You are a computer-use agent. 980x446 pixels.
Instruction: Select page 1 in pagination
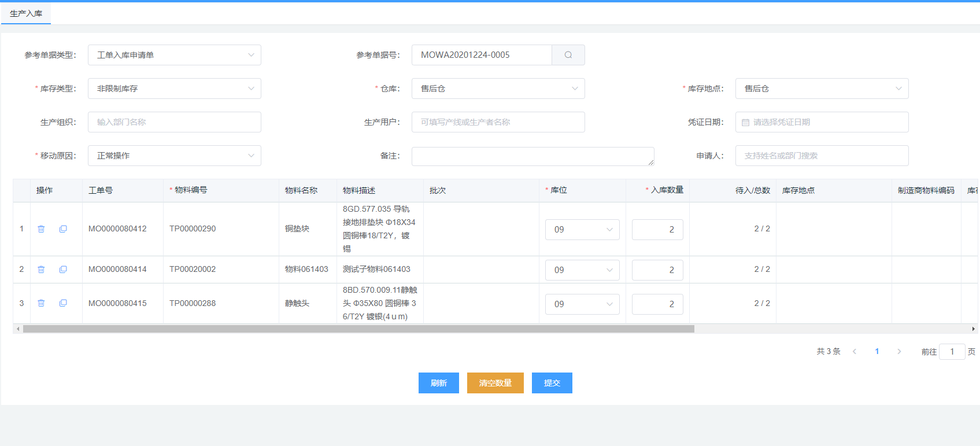877,352
